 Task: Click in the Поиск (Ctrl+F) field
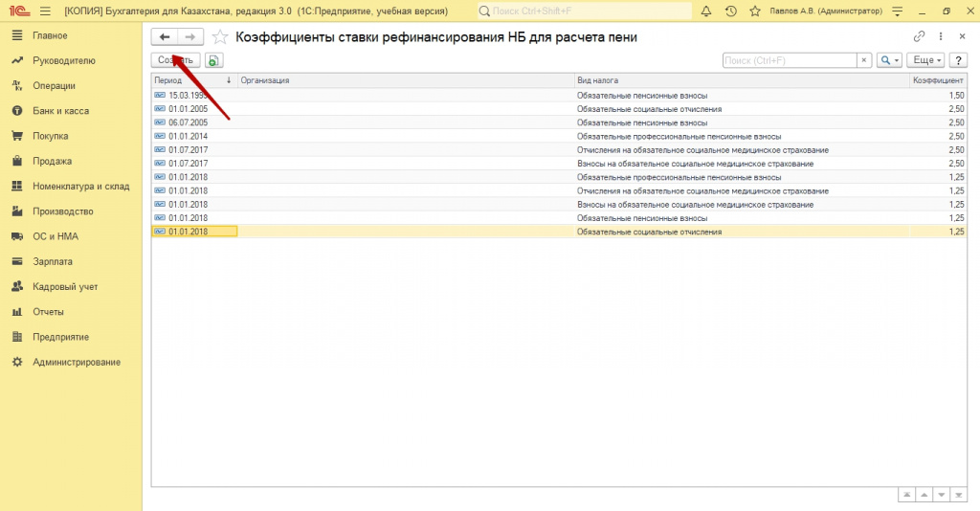pyautogui.click(x=790, y=60)
